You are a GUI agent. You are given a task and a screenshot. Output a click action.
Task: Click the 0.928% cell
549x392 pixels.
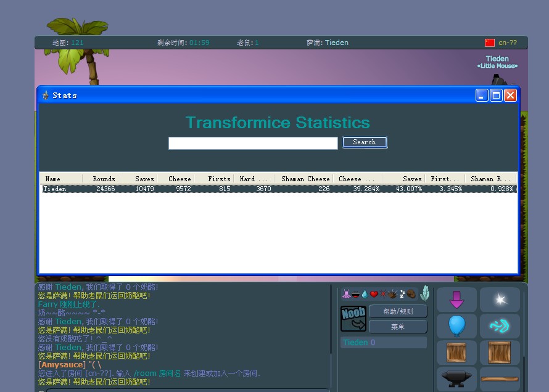pyautogui.click(x=502, y=189)
